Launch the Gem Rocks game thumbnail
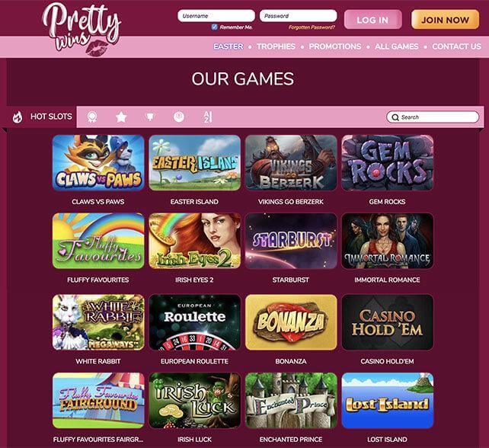 click(388, 162)
